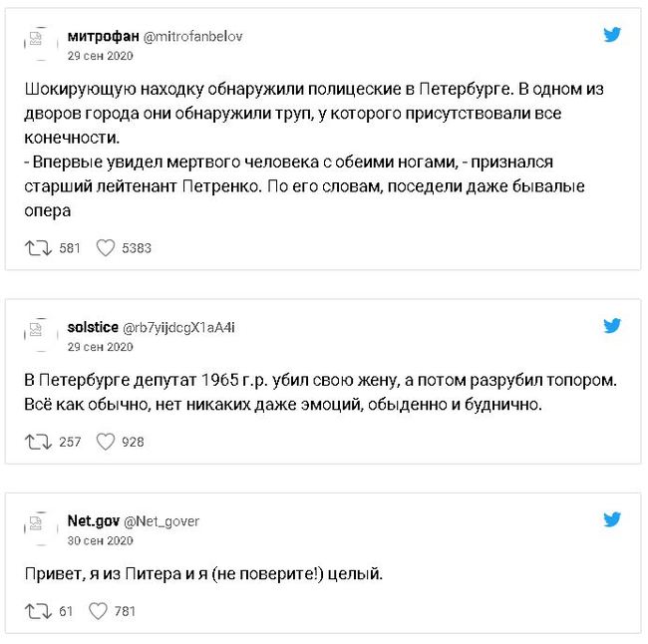
Task: Open the @Net_gover handle link
Action: (x=162, y=520)
